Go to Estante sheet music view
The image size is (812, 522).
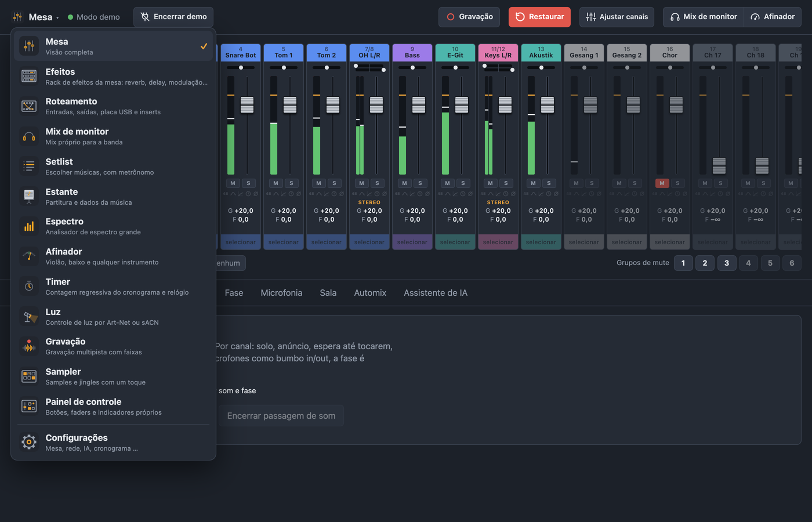tap(113, 197)
